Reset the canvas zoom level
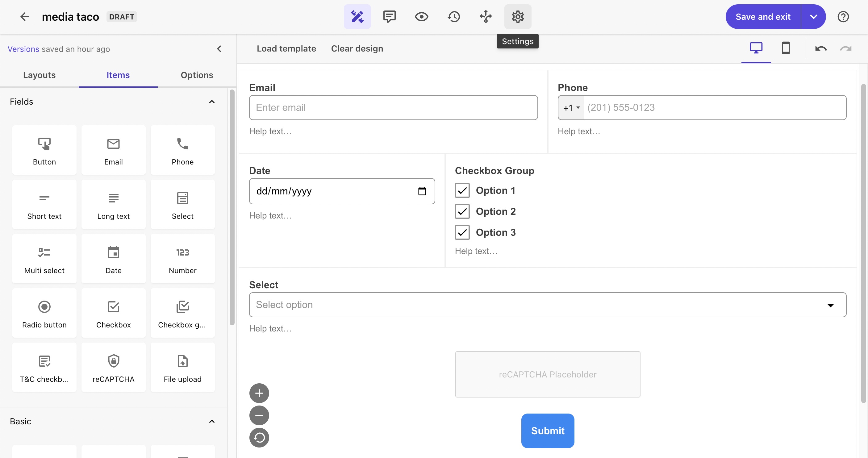Screen dimensions: 868x458 (x=259, y=437)
